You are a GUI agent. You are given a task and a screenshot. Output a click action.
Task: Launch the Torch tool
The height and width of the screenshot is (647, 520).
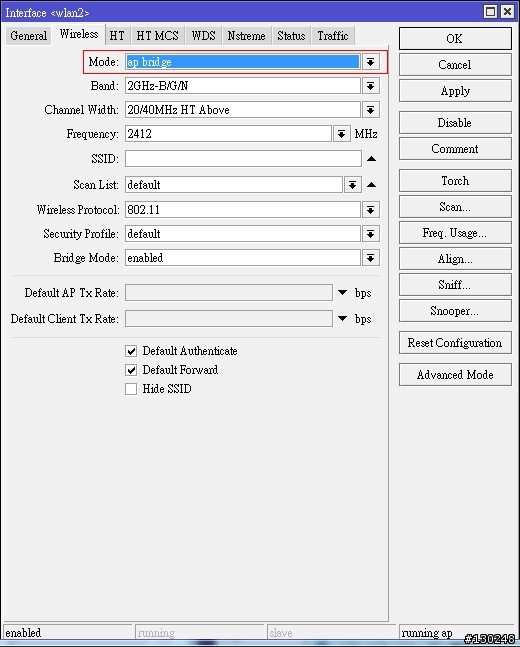pyautogui.click(x=455, y=181)
